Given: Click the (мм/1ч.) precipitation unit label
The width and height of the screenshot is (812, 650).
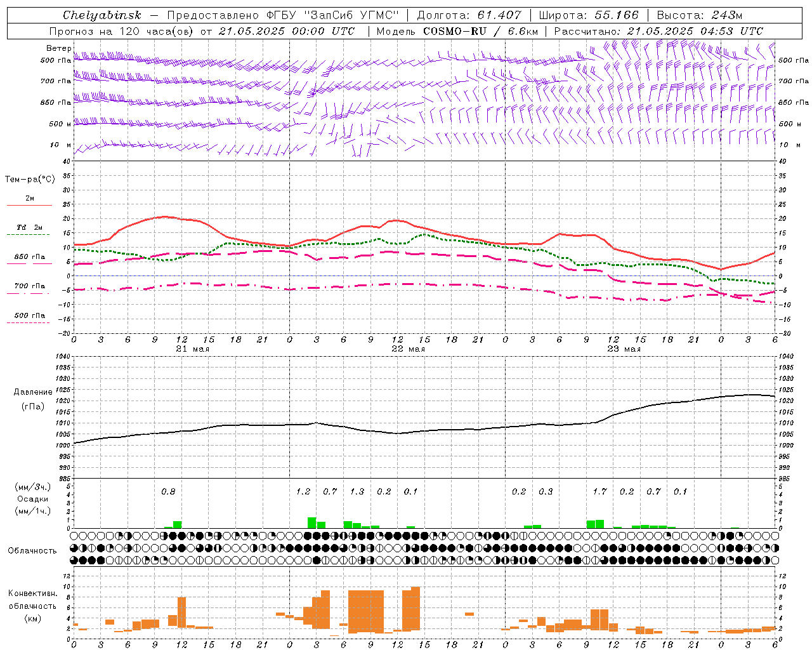Looking at the screenshot, I should pos(32,511).
